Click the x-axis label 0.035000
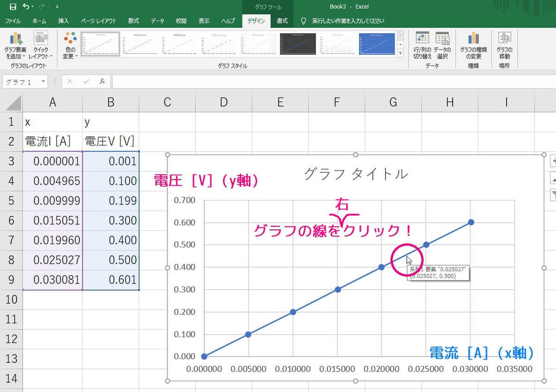This screenshot has height=392, width=556. [x=514, y=369]
